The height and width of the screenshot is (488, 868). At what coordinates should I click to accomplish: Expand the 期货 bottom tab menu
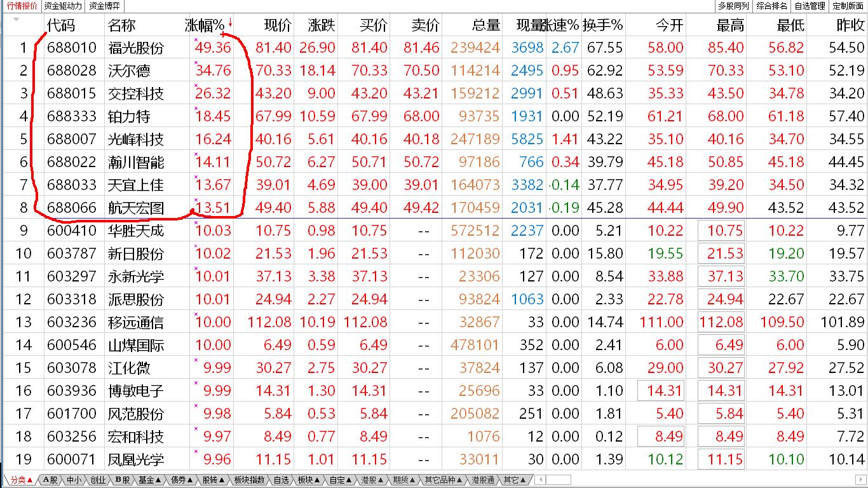403,480
